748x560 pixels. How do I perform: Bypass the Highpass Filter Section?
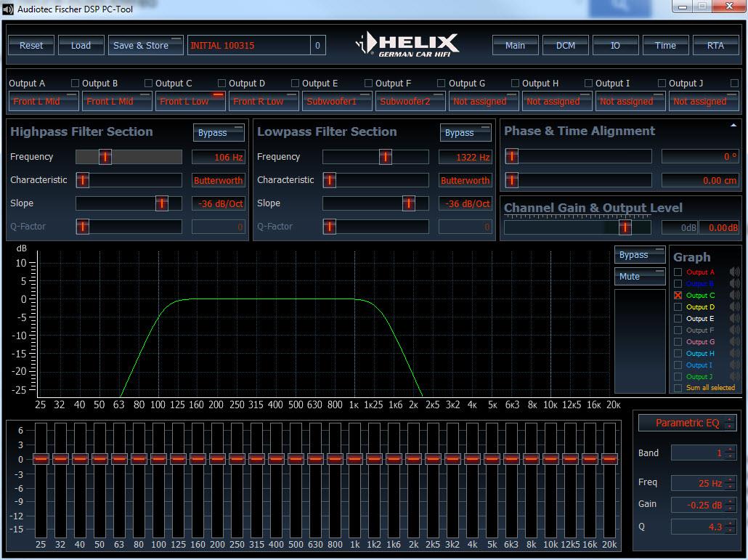[219, 133]
